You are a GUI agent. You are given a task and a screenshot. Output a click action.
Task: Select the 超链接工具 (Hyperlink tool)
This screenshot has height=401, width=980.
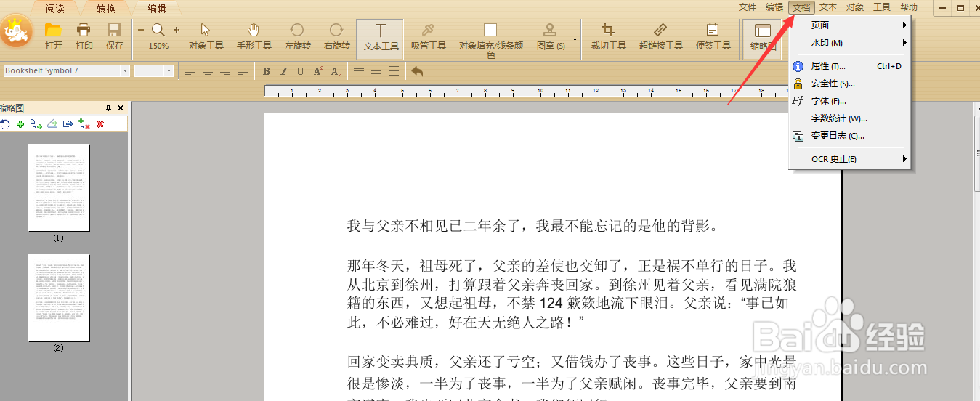pyautogui.click(x=660, y=36)
